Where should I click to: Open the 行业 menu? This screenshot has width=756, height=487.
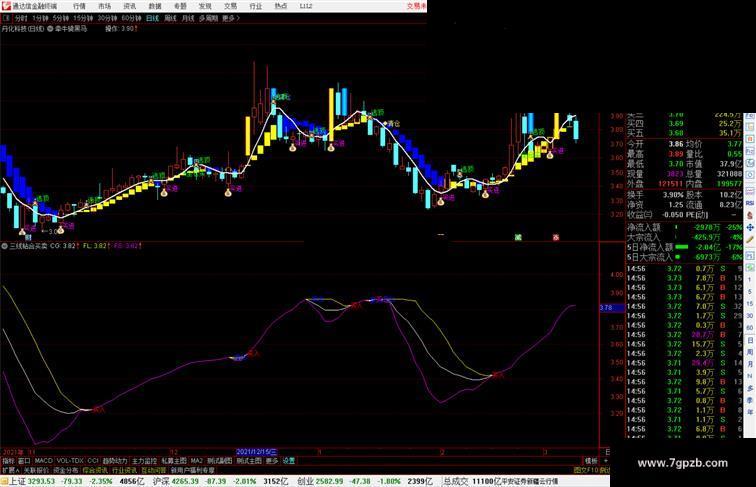(x=256, y=6)
